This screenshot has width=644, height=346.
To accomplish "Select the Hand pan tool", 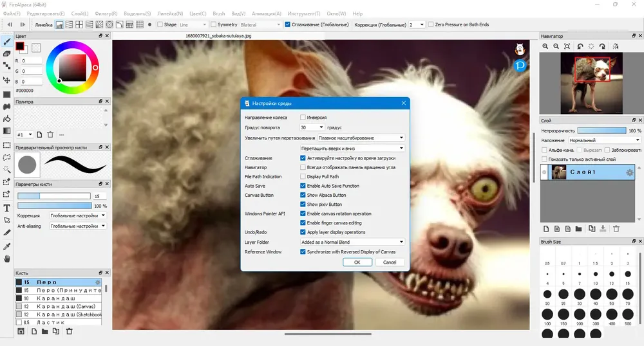I will pos(6,259).
